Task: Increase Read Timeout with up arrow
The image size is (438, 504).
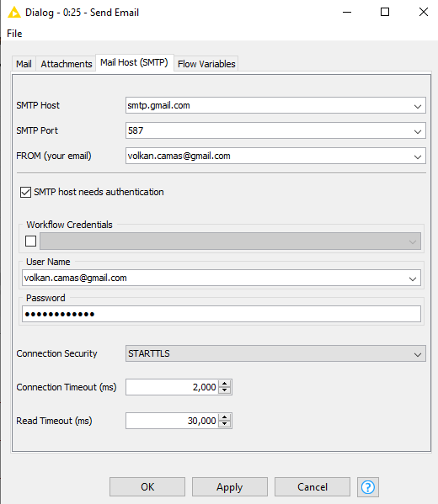Action: pyautogui.click(x=225, y=416)
